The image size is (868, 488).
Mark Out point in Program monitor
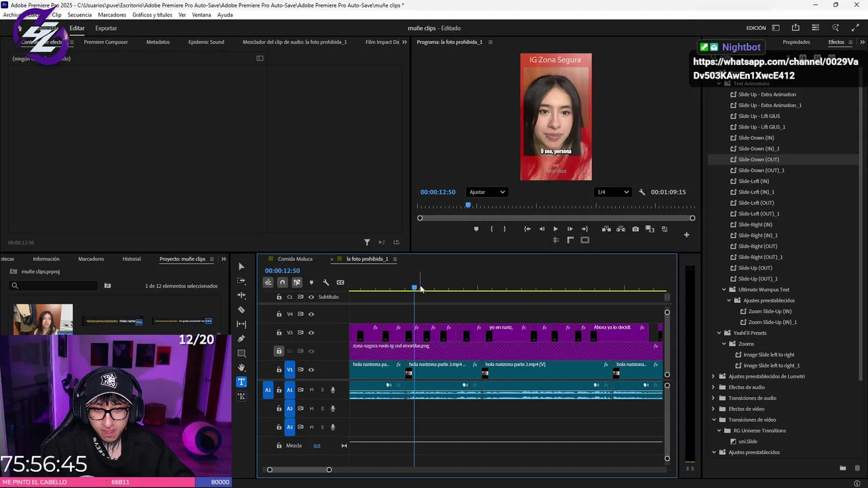[x=505, y=229]
